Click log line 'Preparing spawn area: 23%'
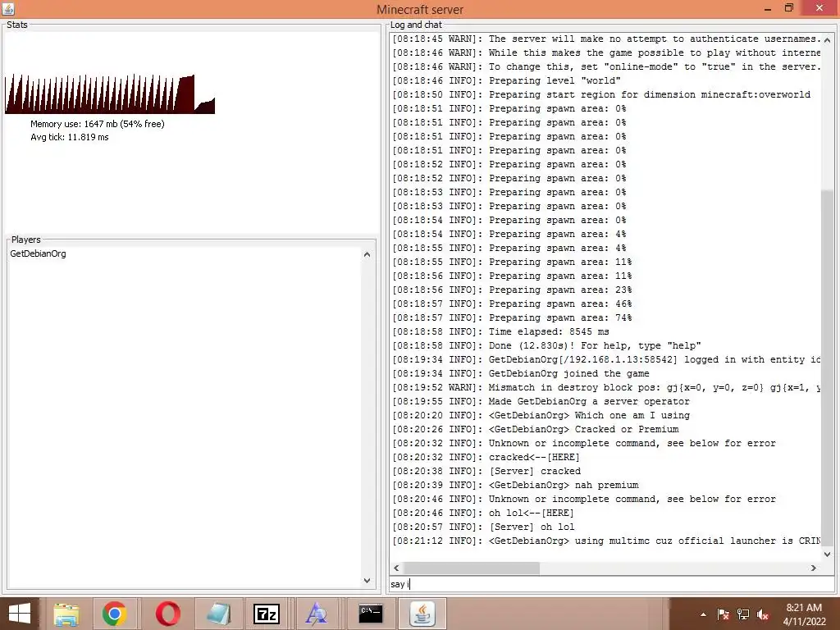 point(512,290)
